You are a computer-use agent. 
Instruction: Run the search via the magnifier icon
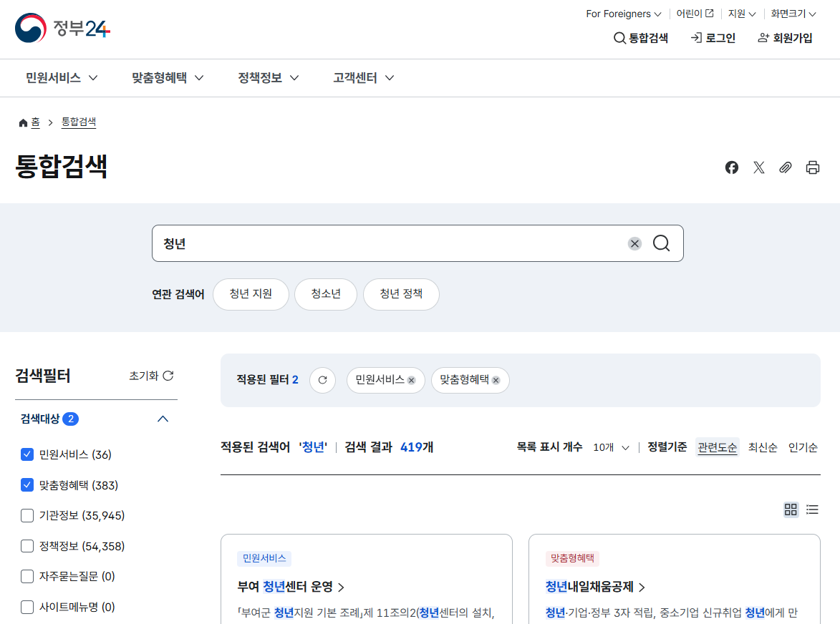pos(660,243)
